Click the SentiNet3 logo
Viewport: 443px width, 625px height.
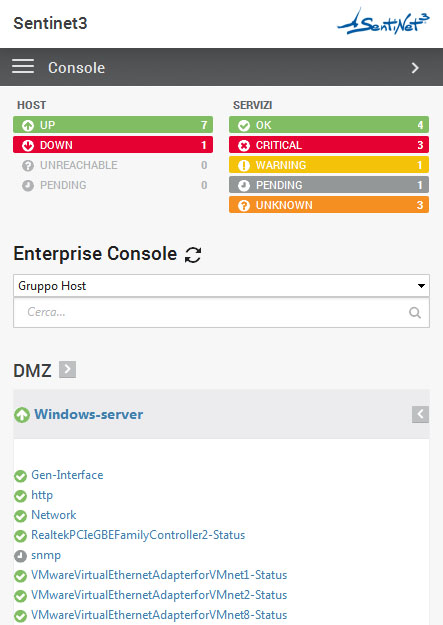[384, 22]
